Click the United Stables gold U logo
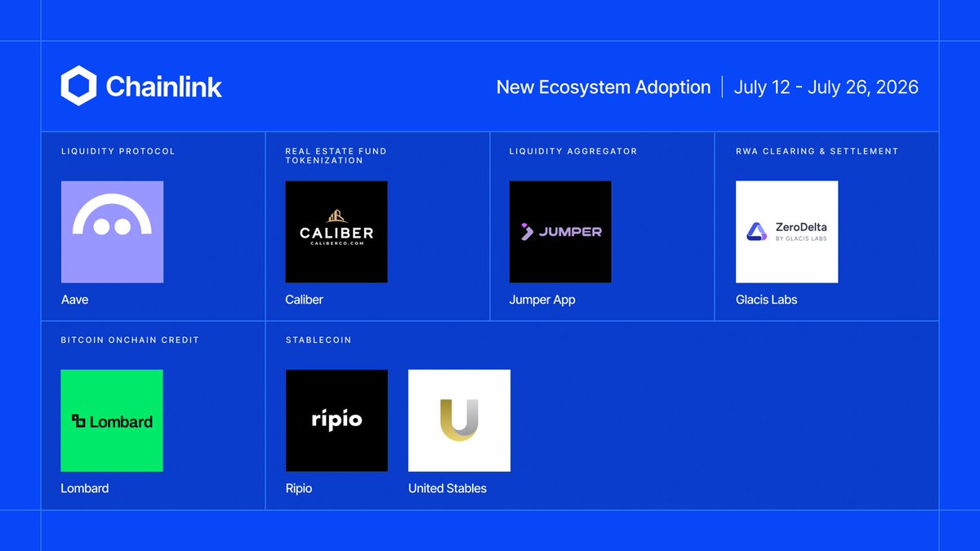The width and height of the screenshot is (980, 551). point(459,420)
